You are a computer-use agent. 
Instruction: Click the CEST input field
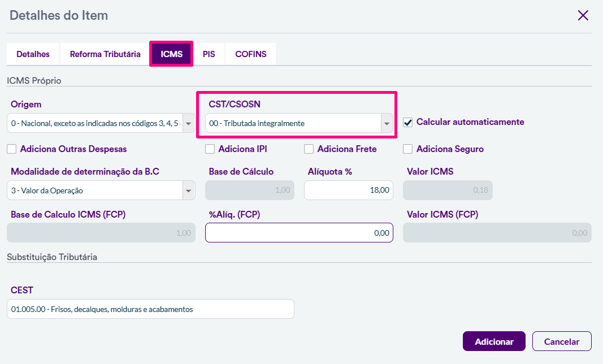[150, 309]
